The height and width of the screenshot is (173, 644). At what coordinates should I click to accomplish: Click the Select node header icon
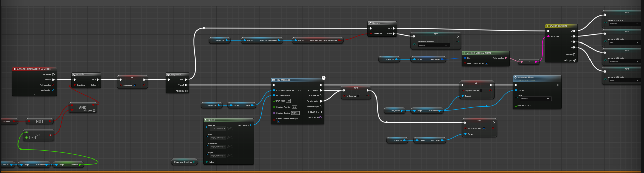[206, 120]
